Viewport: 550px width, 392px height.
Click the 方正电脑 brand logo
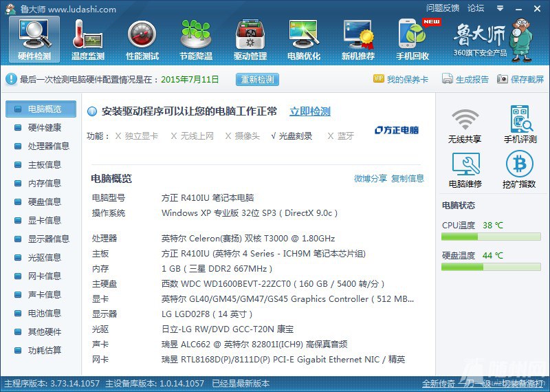coord(397,130)
